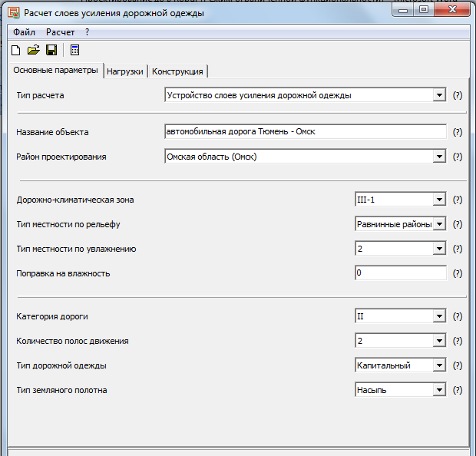
Task: Open help for Тип расчета
Action: point(458,95)
